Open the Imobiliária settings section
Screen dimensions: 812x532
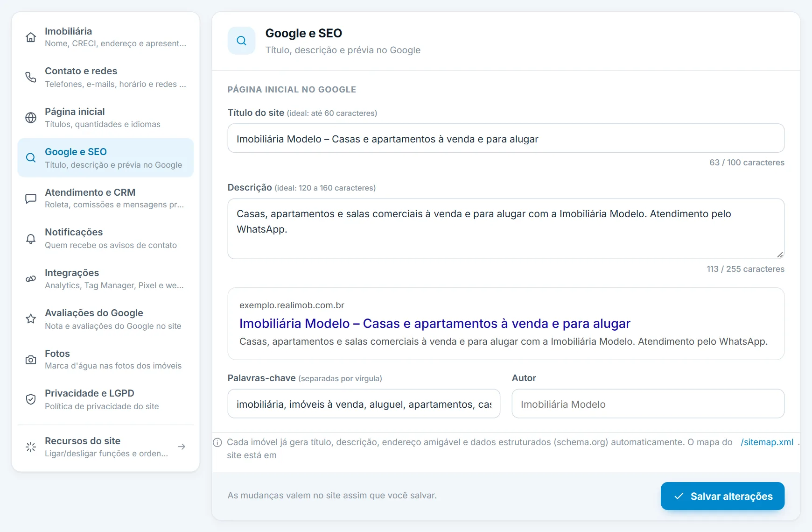[x=105, y=37]
